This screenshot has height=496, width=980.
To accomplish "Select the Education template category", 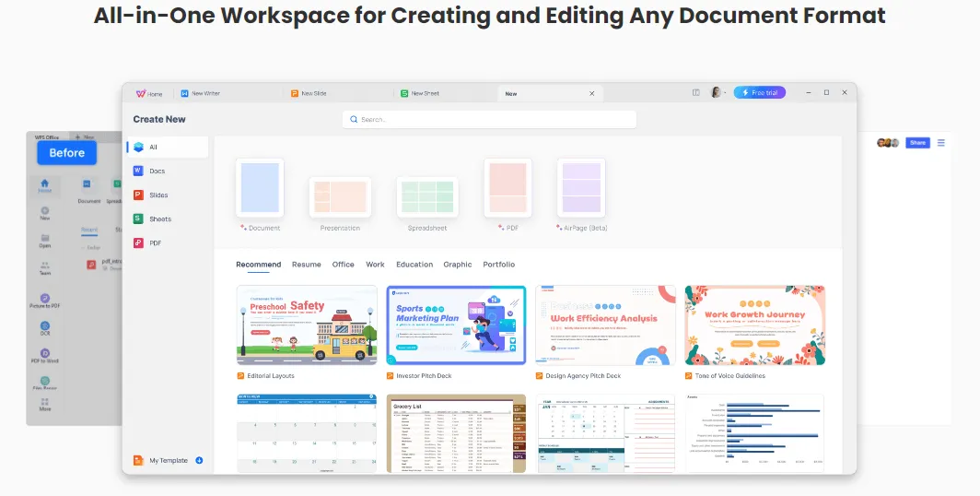I will [x=414, y=265].
